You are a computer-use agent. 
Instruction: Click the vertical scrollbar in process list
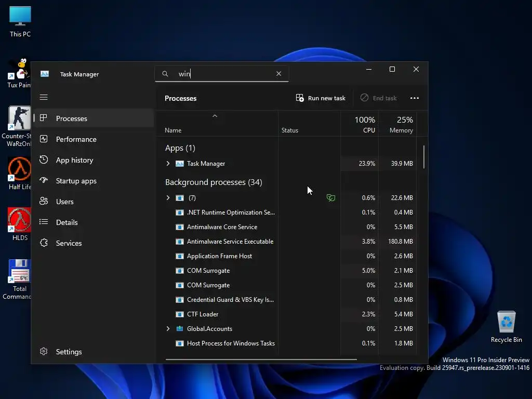[424, 157]
